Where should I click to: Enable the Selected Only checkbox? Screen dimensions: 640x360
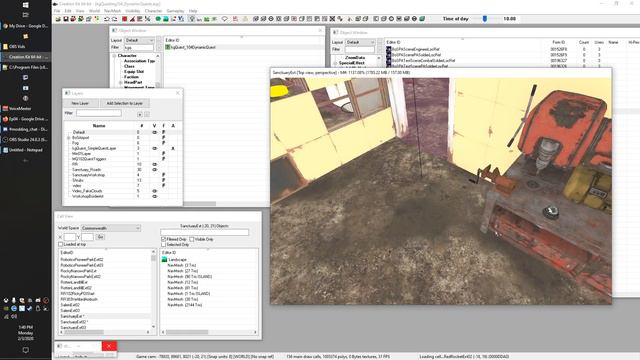pyautogui.click(x=164, y=244)
